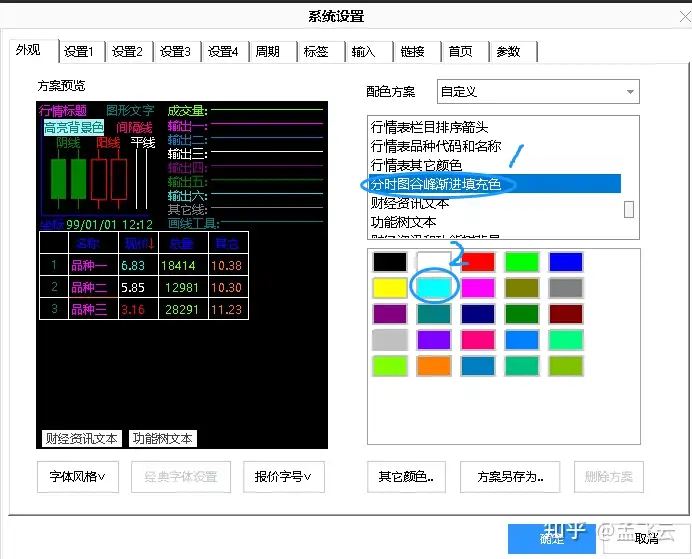
Task: Open the 配色方案 dropdown
Action: click(538, 92)
